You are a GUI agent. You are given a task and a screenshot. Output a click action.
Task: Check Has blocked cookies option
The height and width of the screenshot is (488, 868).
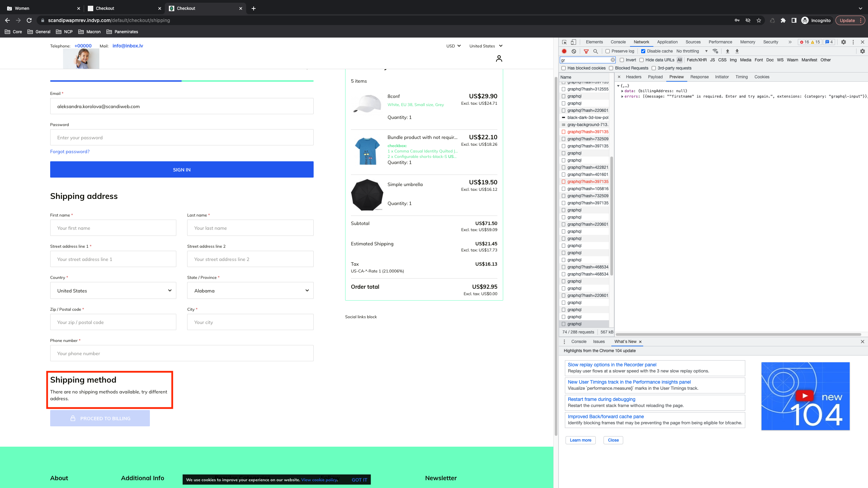pos(564,68)
